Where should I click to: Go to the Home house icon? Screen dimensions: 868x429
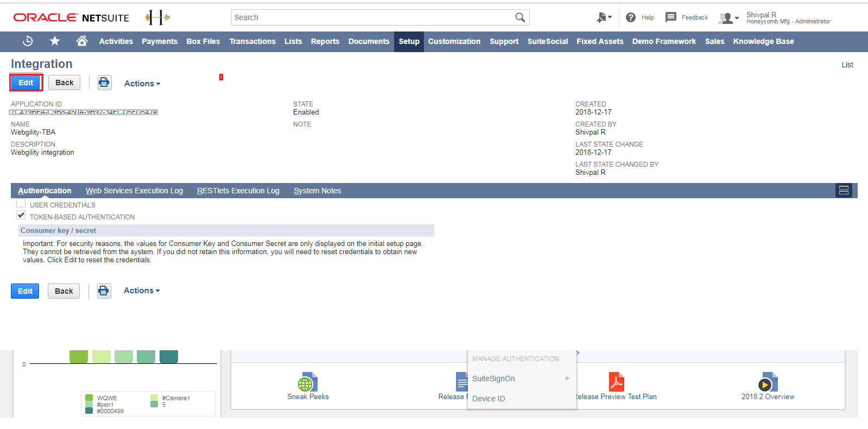point(82,41)
